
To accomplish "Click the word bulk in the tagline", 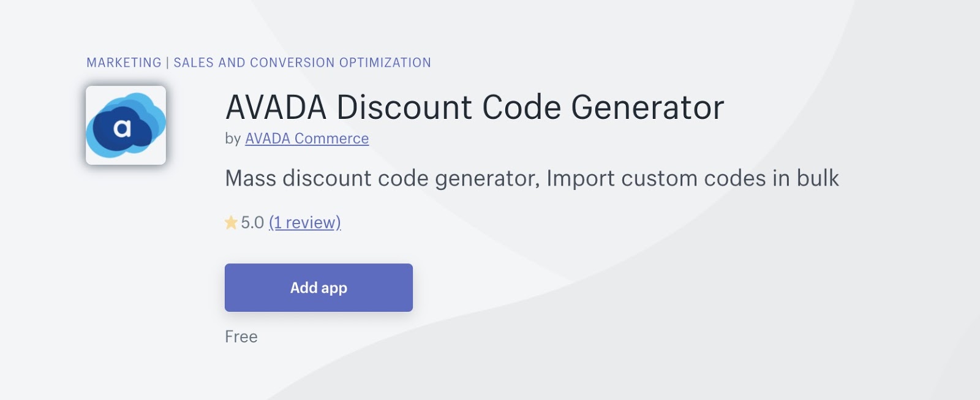I will pos(817,178).
